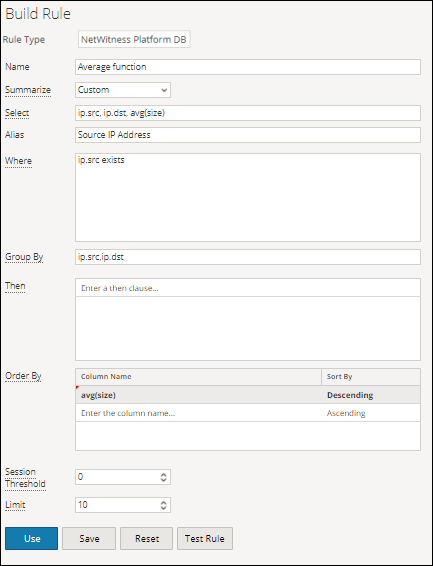Run the Test Rule button

click(205, 538)
